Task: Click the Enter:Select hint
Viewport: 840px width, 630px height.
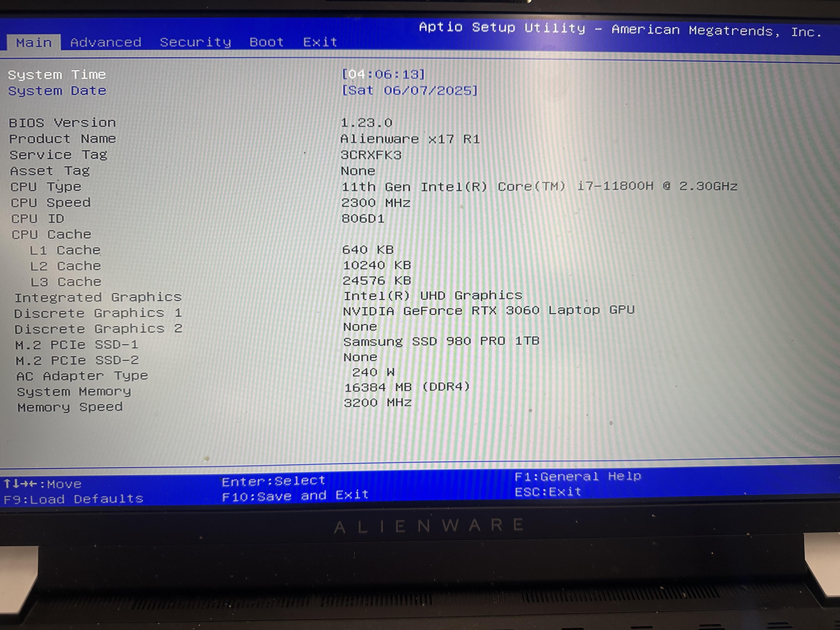Action: [273, 481]
